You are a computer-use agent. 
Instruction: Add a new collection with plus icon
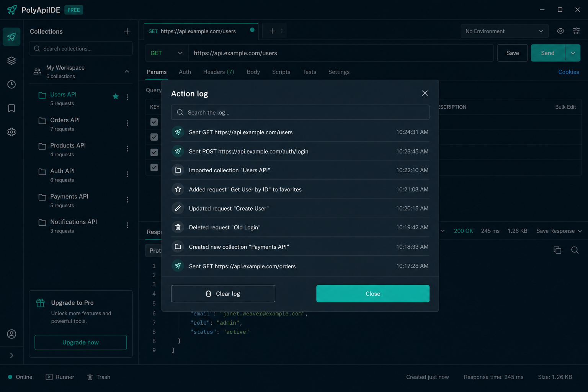pyautogui.click(x=127, y=31)
